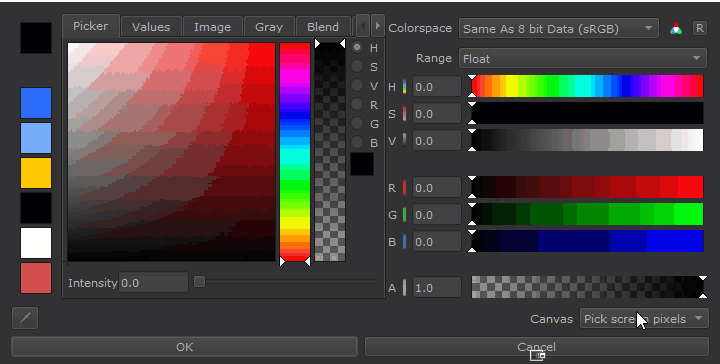Open the Range Float dropdown
720x364 pixels.
click(582, 59)
